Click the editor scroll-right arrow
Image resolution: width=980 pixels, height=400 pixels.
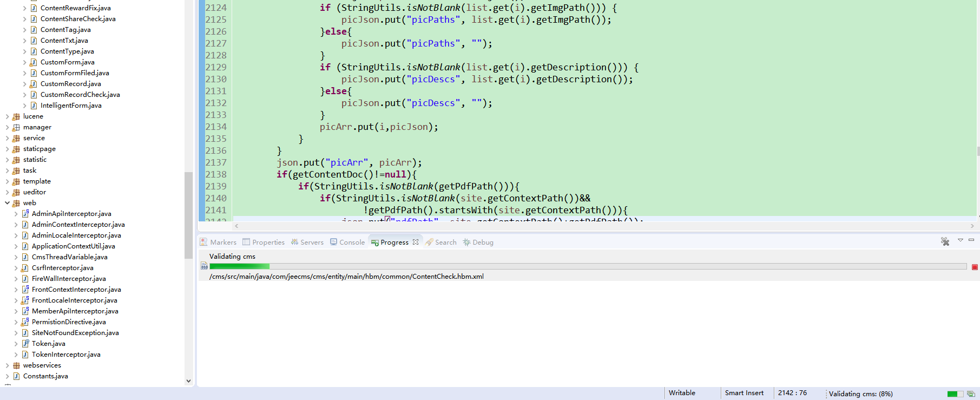click(972, 226)
